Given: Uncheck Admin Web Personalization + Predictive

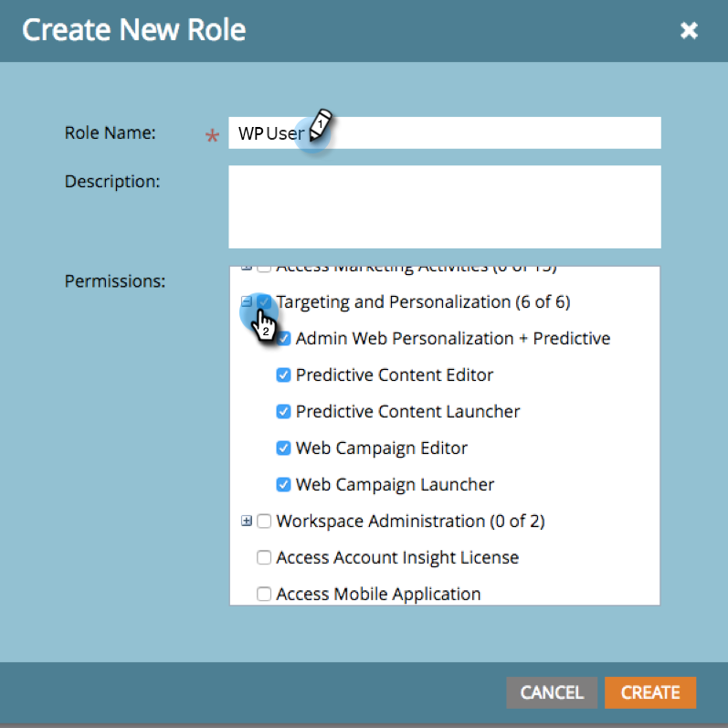Looking at the screenshot, I should [x=283, y=339].
